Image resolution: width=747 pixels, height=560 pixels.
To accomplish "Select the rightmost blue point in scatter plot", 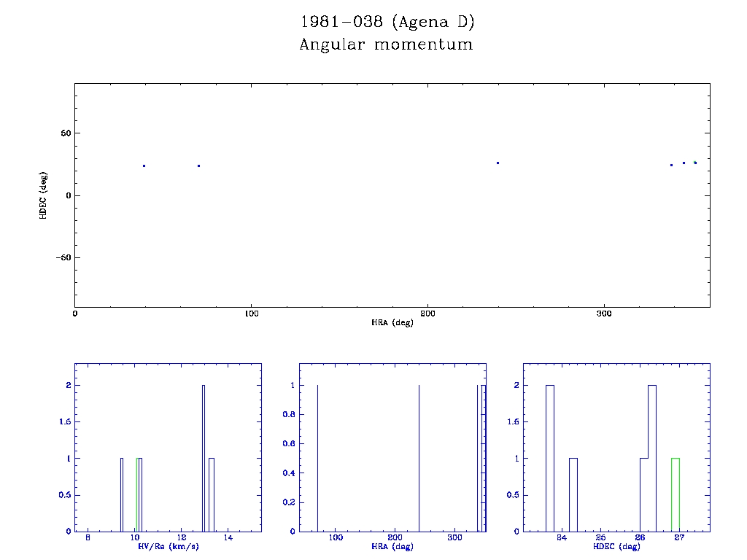I will click(x=695, y=163).
